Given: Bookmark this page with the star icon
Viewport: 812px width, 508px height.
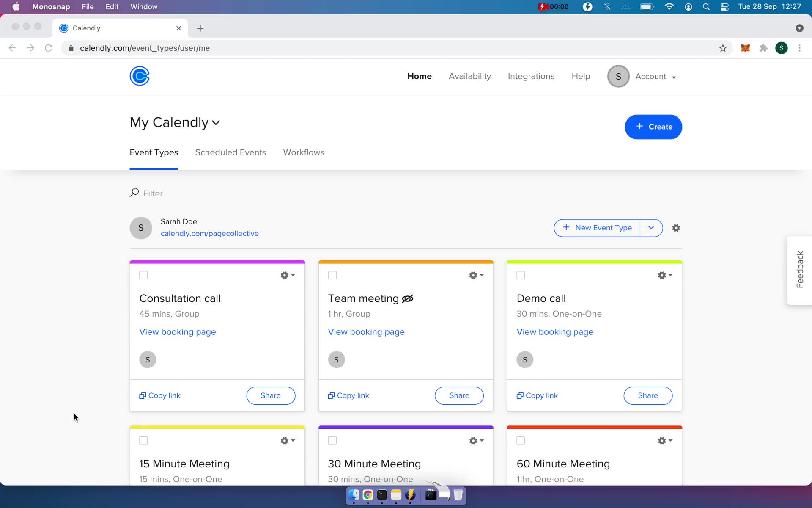Looking at the screenshot, I should tap(723, 48).
